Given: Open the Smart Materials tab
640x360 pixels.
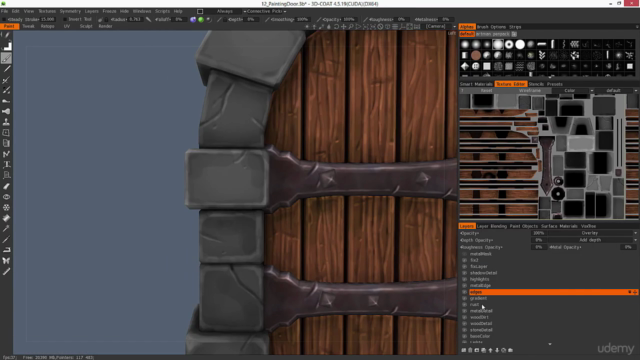Looking at the screenshot, I should tap(476, 84).
